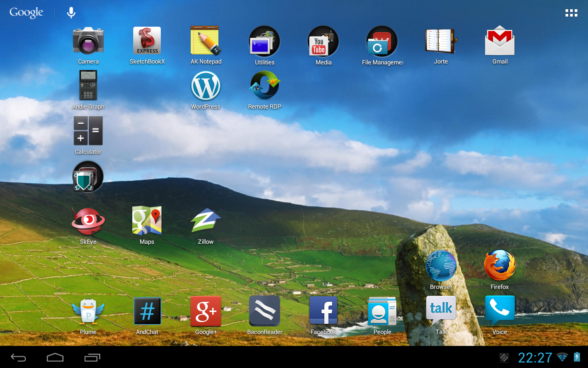Open the File Management folder

382,45
